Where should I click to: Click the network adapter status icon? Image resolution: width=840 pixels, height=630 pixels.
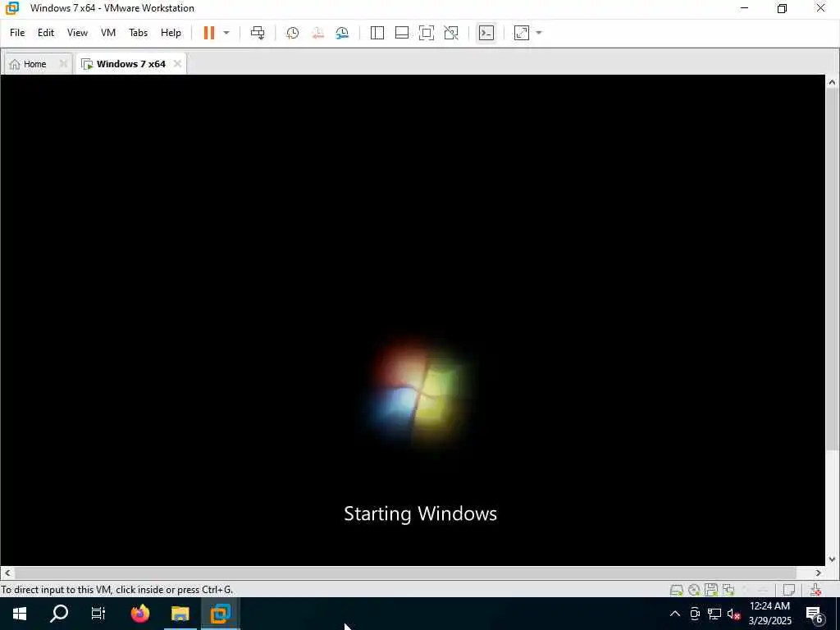coord(728,590)
